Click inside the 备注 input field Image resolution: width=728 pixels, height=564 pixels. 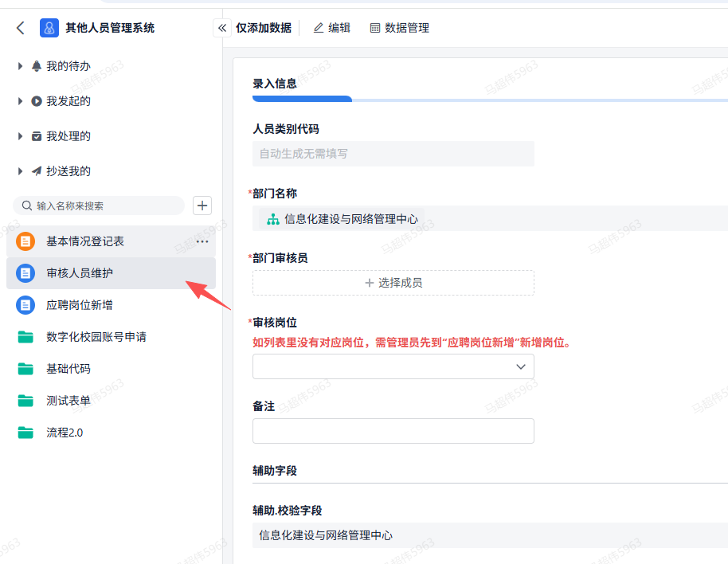coord(393,430)
